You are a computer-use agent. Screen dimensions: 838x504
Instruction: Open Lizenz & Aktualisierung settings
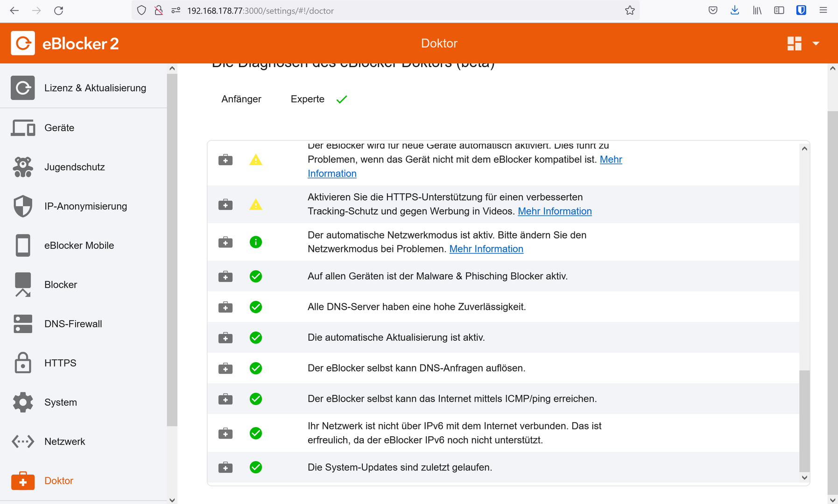(84, 88)
